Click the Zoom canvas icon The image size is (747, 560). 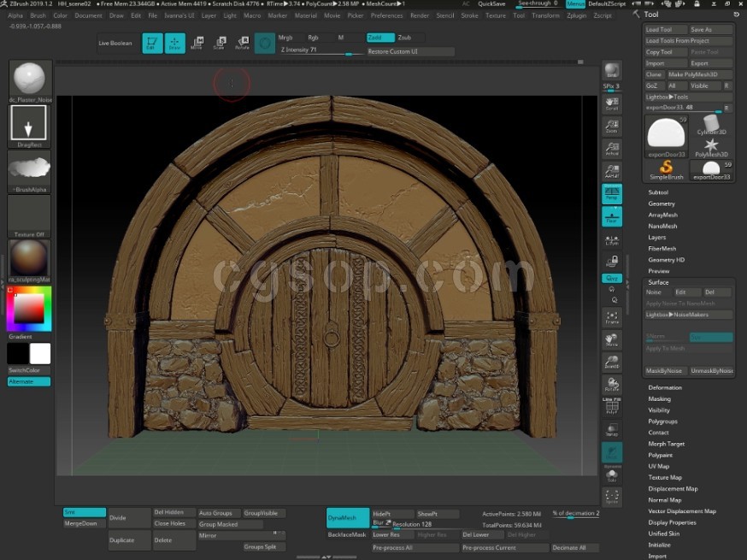click(x=611, y=126)
